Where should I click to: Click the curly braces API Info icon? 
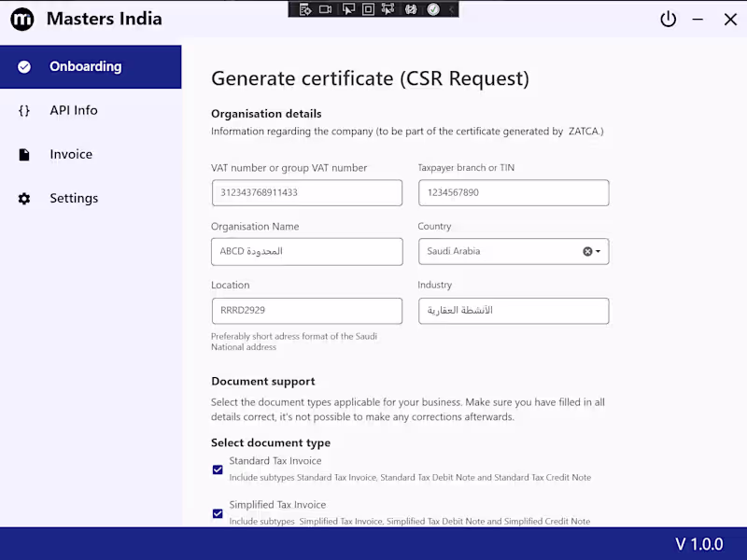24,110
